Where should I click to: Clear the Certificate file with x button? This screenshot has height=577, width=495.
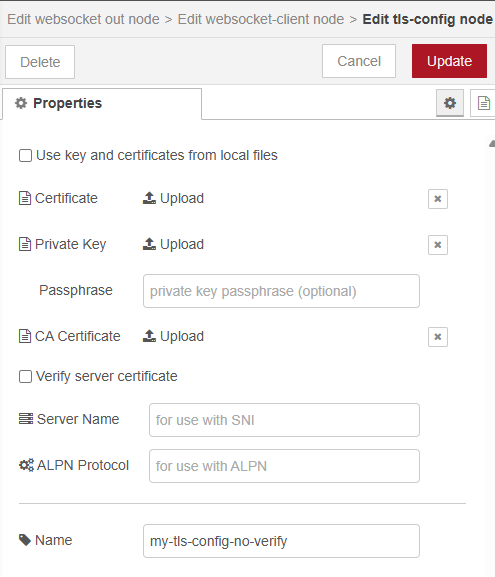point(438,199)
